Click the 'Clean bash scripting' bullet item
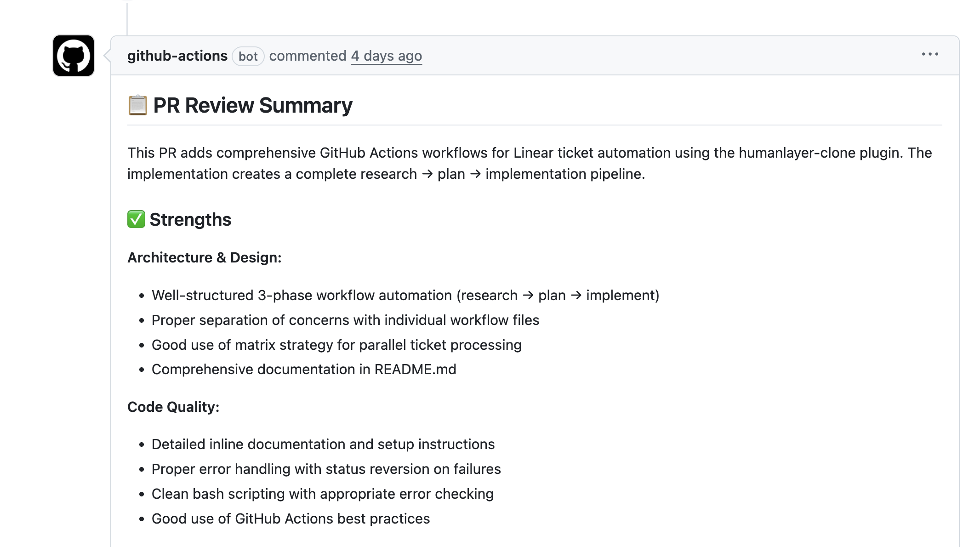The height and width of the screenshot is (547, 980). [322, 494]
